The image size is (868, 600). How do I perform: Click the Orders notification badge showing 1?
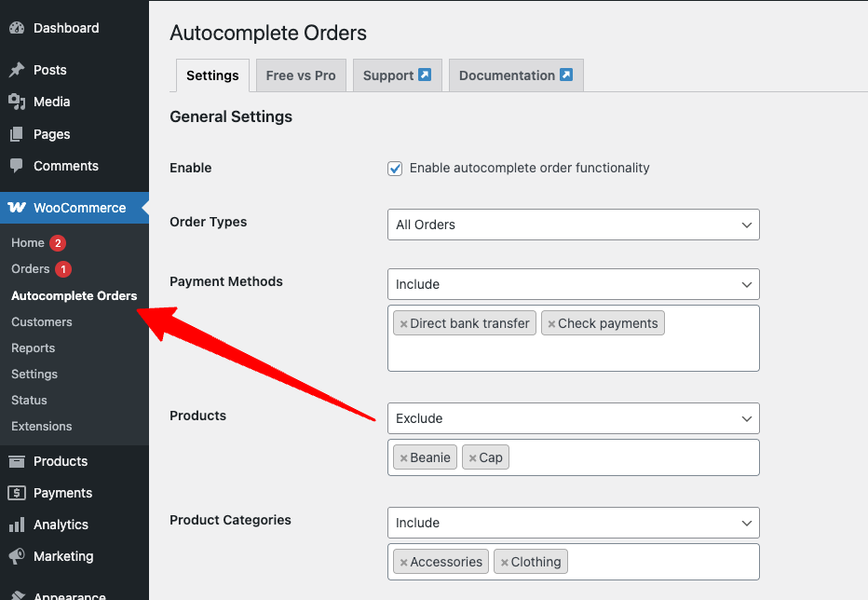pyautogui.click(x=63, y=269)
